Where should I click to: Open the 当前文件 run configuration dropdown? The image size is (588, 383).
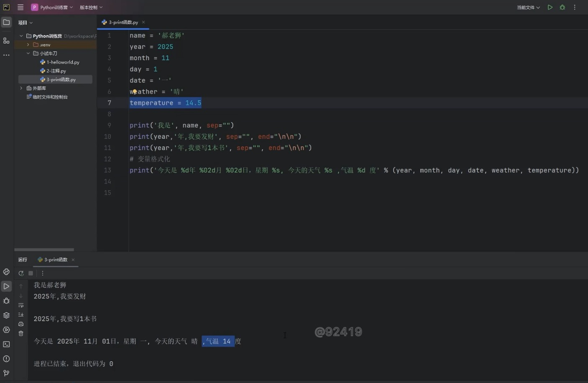pyautogui.click(x=528, y=7)
